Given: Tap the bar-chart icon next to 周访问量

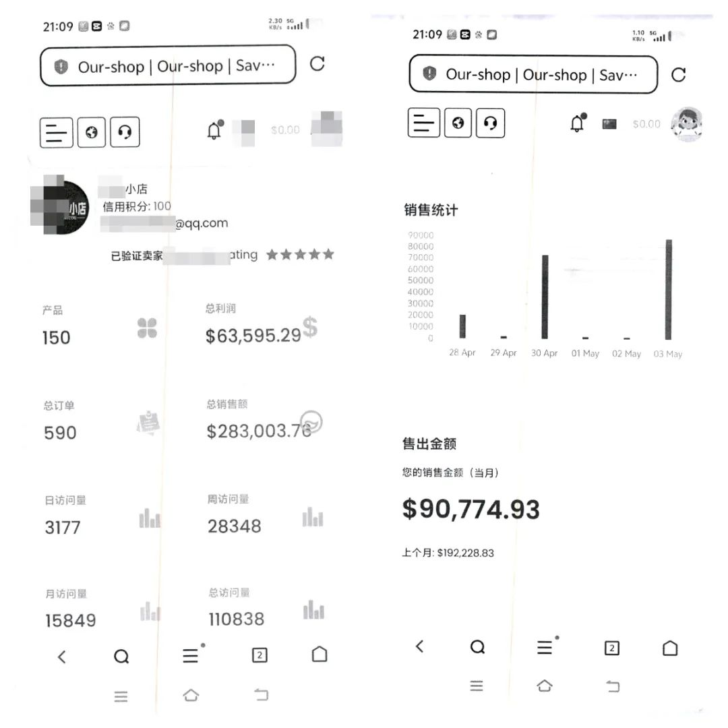Looking at the screenshot, I should [313, 517].
